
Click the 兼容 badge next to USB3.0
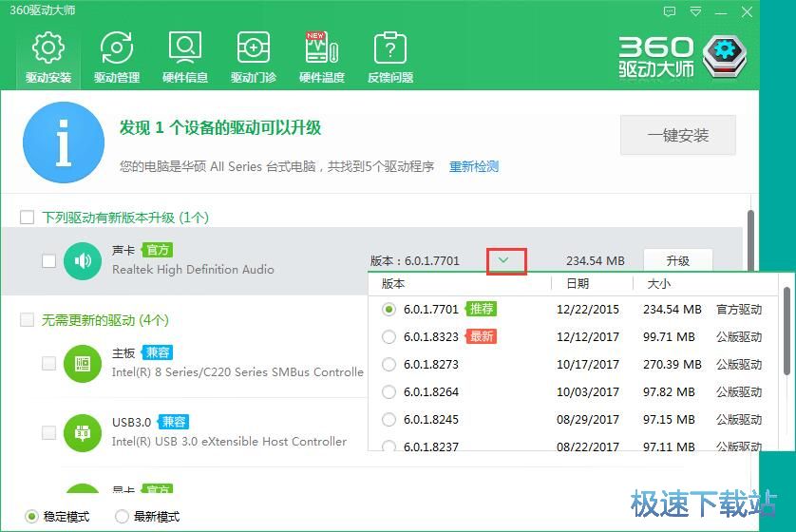pyautogui.click(x=174, y=422)
